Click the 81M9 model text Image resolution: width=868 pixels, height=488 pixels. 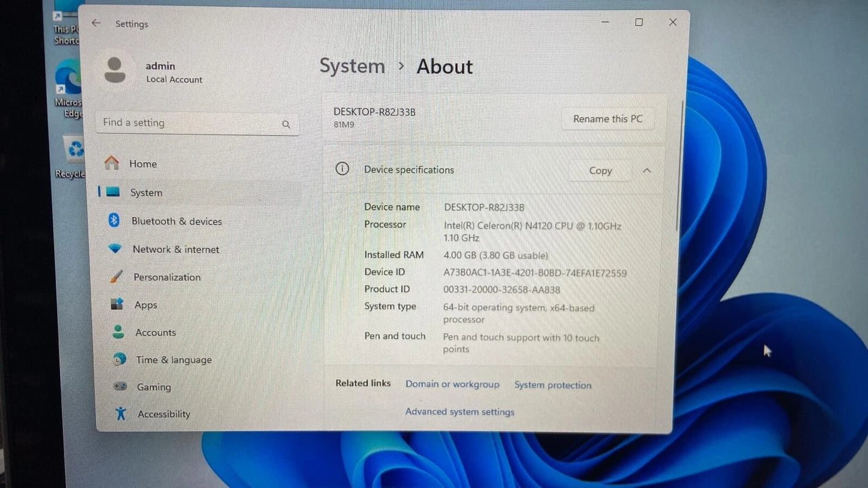click(344, 125)
